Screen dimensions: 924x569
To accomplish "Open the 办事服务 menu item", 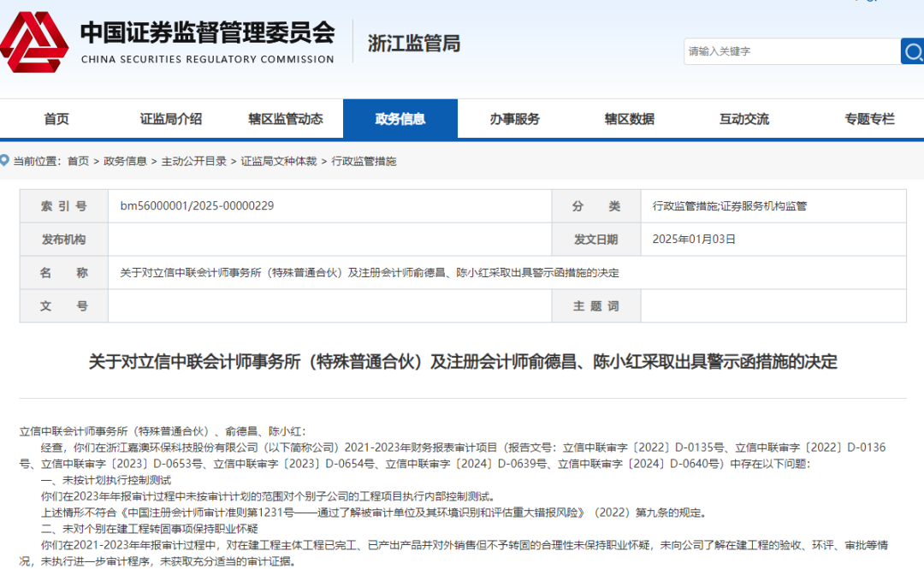I will [515, 119].
